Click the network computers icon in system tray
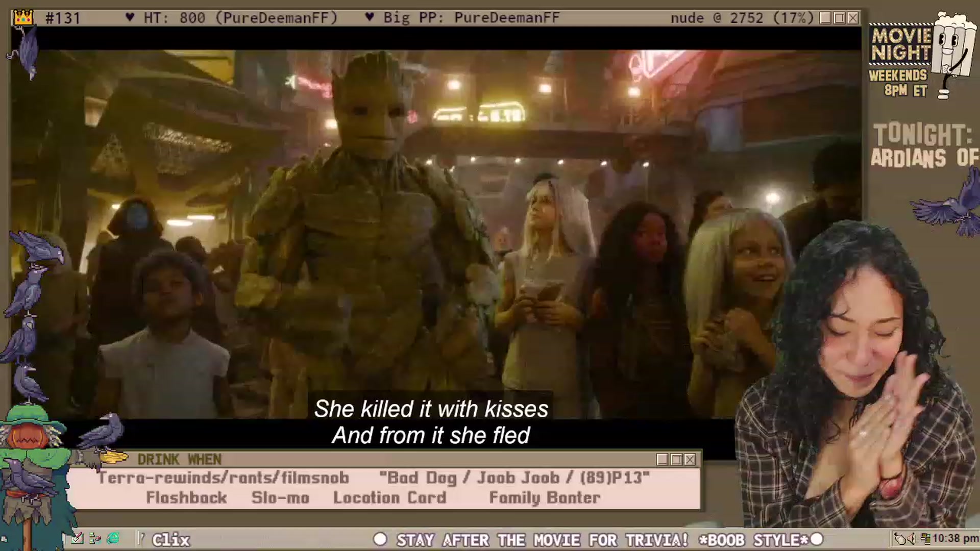Screen dimensions: 980x551 925,539
